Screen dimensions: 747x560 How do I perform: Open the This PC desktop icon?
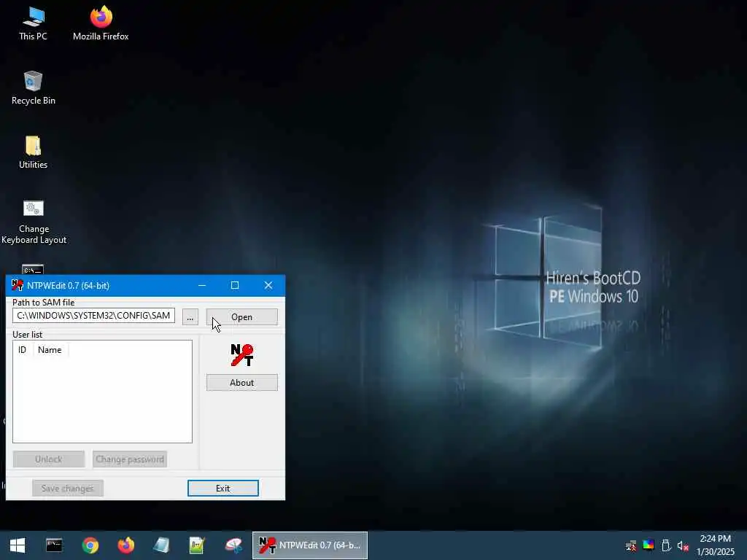pyautogui.click(x=33, y=23)
